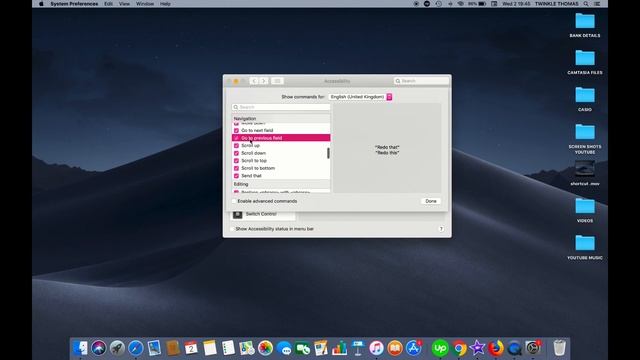Open the View menu
Image resolution: width=640 pixels, height=360 pixels.
coord(124,4)
